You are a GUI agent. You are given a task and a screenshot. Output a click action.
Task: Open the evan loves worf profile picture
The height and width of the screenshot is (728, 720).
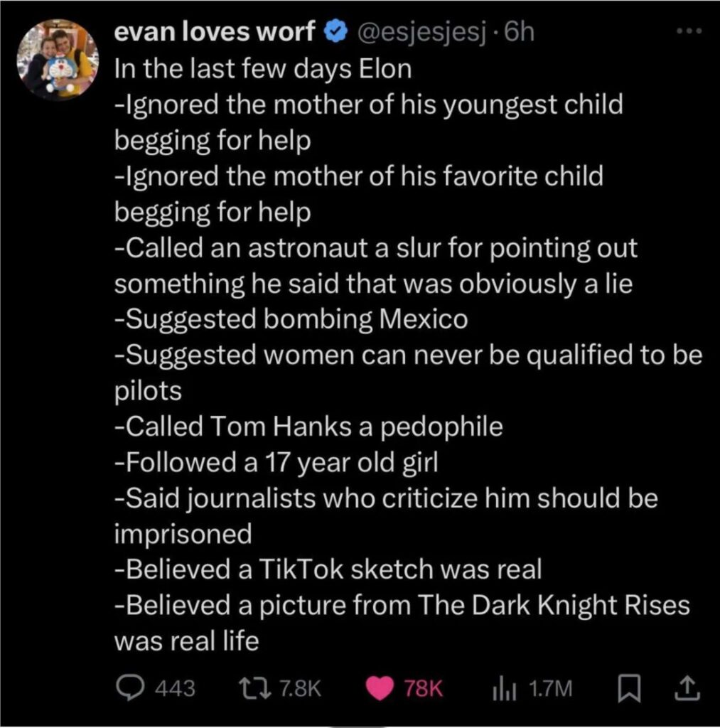click(x=60, y=60)
